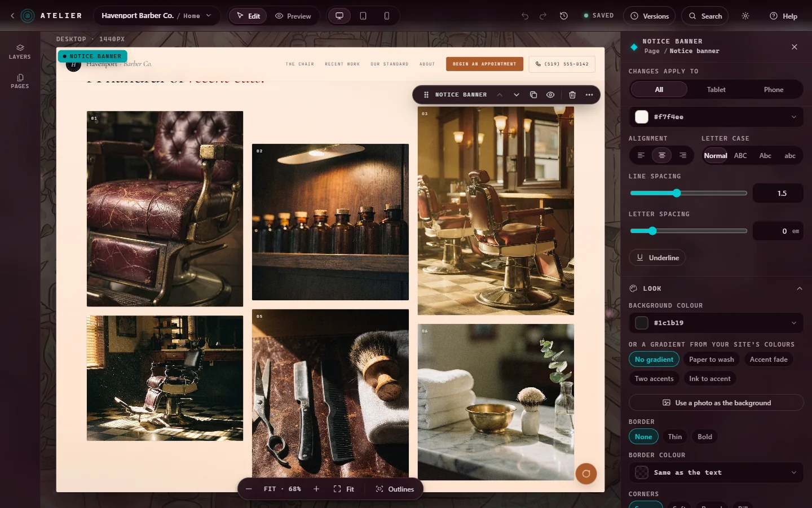Collapse the Look section
The height and width of the screenshot is (508, 812).
799,288
